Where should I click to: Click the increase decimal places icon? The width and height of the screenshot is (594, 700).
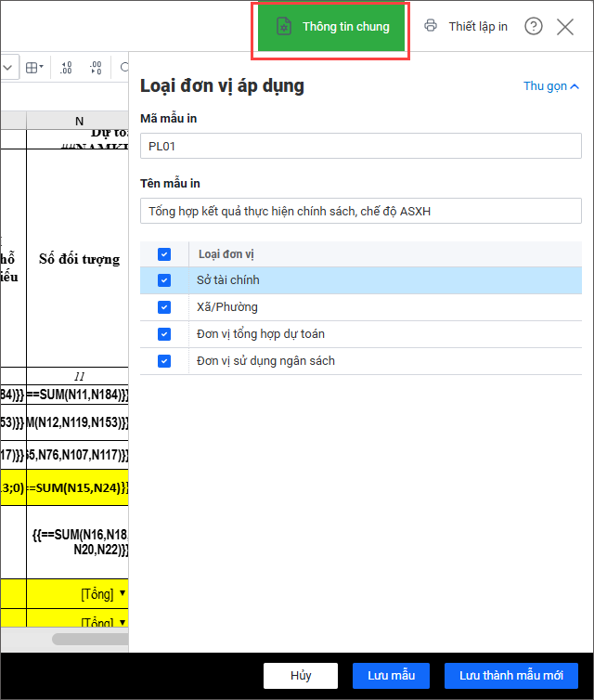tap(67, 67)
